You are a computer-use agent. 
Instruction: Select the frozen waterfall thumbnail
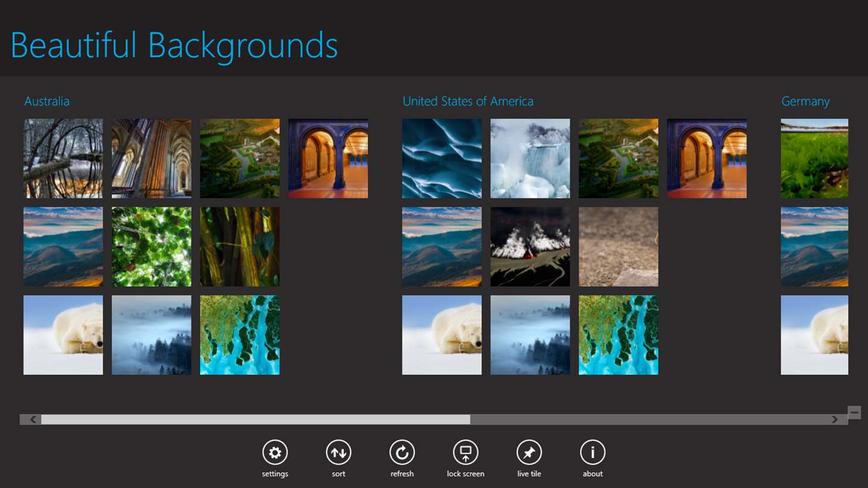point(530,158)
